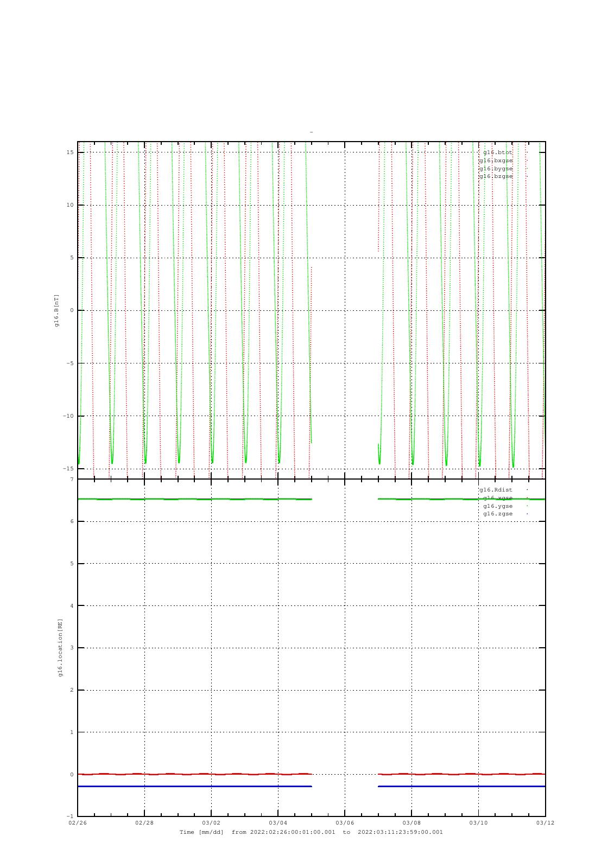The image size is (614, 868).
Task: Click the 03/12 date tick label
Action: (545, 823)
